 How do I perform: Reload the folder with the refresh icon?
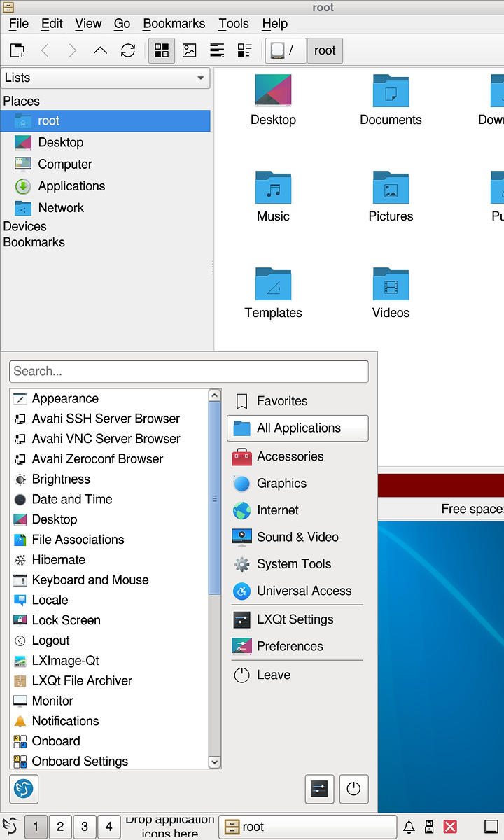(128, 50)
